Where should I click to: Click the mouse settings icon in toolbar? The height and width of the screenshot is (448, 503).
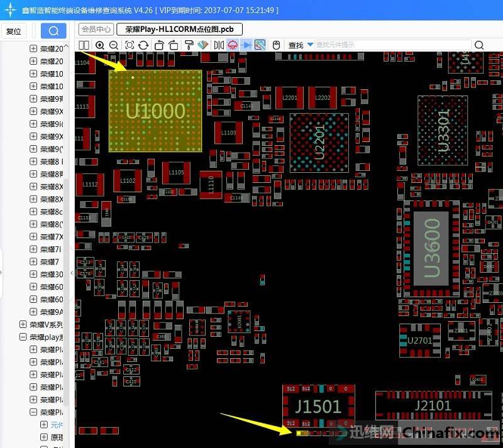(276, 45)
